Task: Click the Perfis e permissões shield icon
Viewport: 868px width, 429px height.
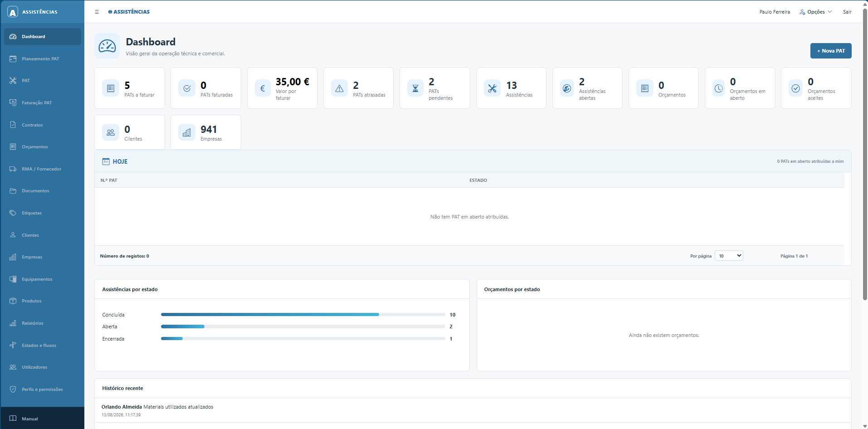Action: (13, 390)
